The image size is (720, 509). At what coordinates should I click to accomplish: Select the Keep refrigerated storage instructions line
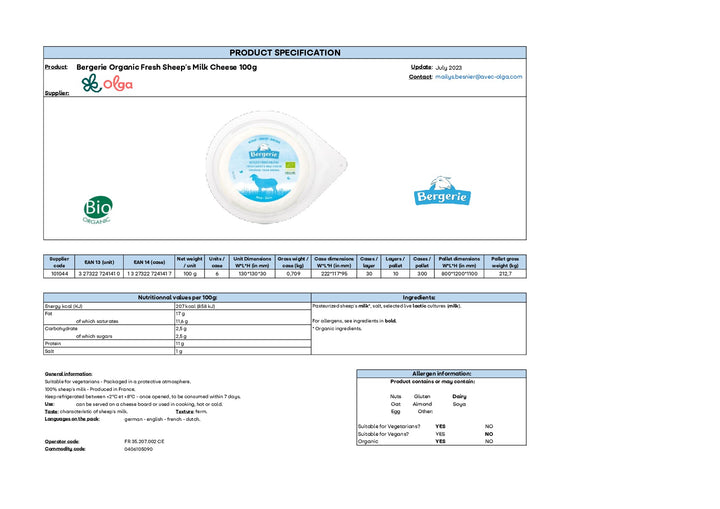pos(143,396)
